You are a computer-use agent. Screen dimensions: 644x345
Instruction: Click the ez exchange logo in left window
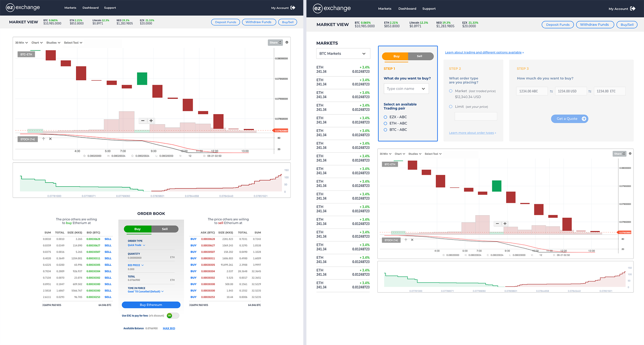(x=23, y=7)
